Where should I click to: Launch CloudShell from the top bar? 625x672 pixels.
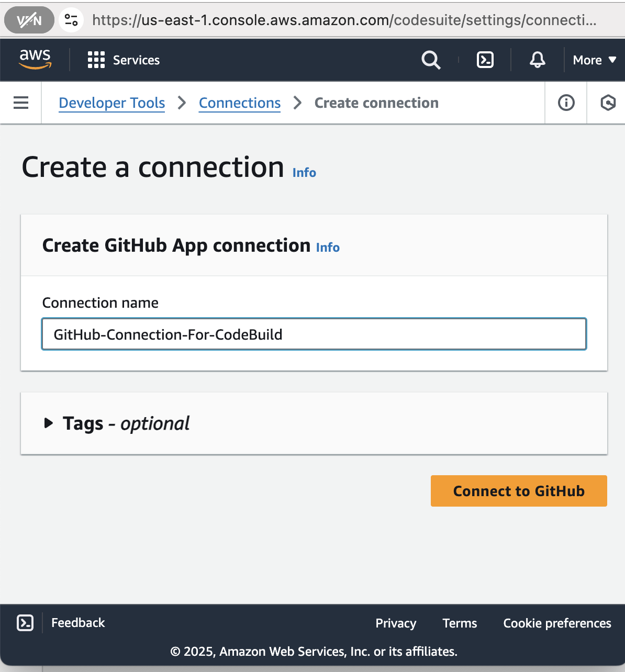point(485,60)
